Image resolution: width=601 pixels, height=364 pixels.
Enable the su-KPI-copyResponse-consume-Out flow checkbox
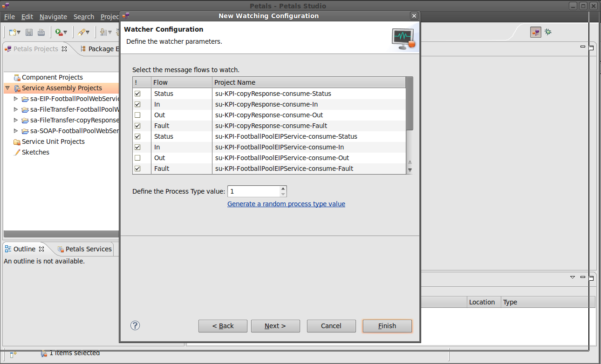click(x=137, y=115)
